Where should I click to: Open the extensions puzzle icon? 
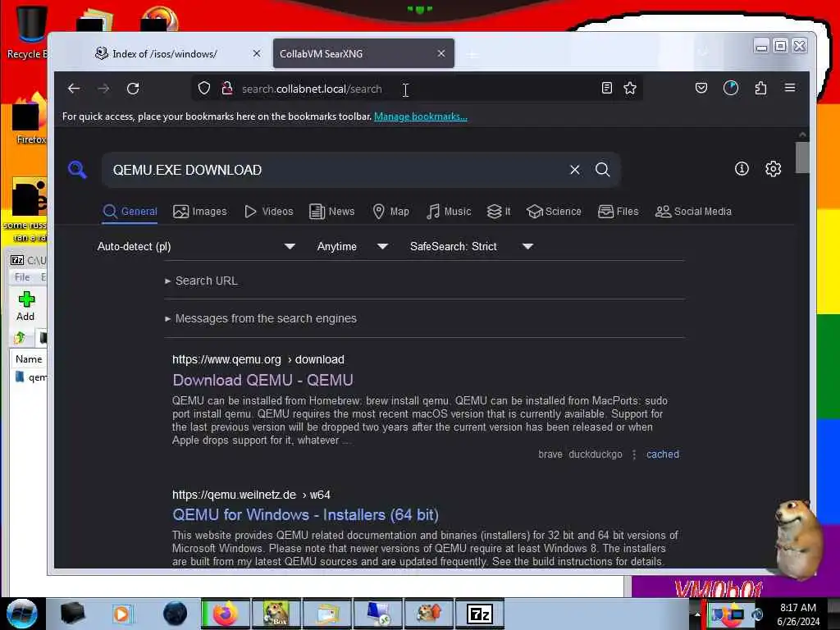(x=760, y=88)
